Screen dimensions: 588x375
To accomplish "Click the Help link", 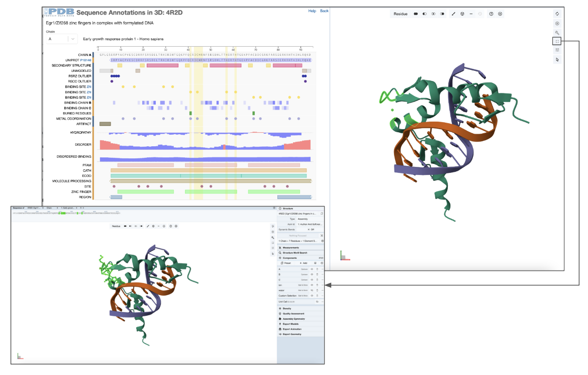I will point(312,11).
